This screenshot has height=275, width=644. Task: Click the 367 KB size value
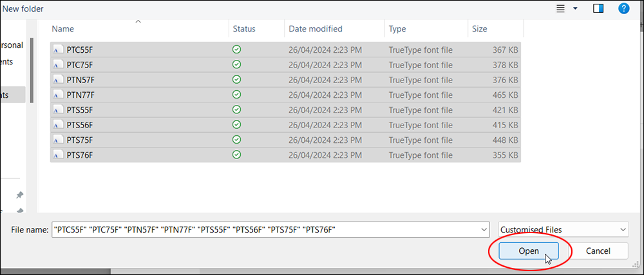[505, 50]
